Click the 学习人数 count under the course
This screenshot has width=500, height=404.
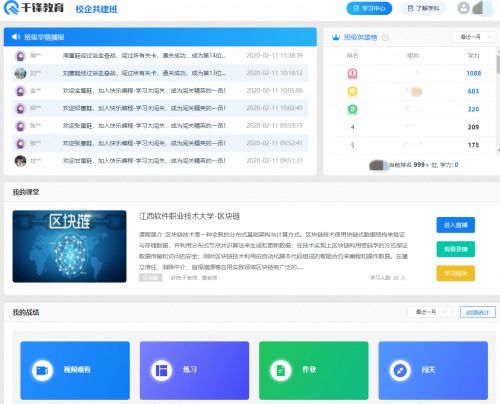click(388, 277)
